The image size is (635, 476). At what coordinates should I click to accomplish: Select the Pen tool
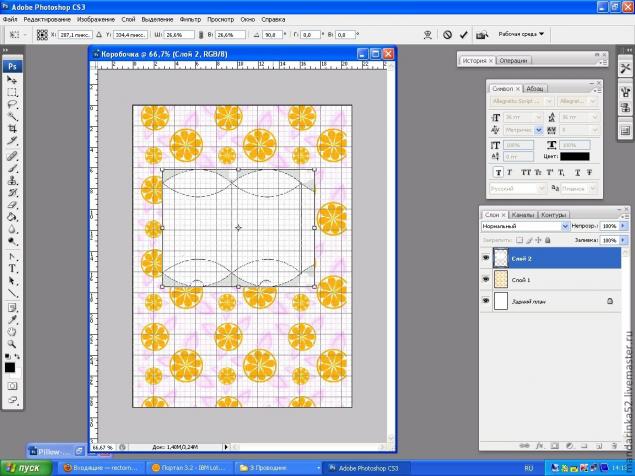(12, 256)
